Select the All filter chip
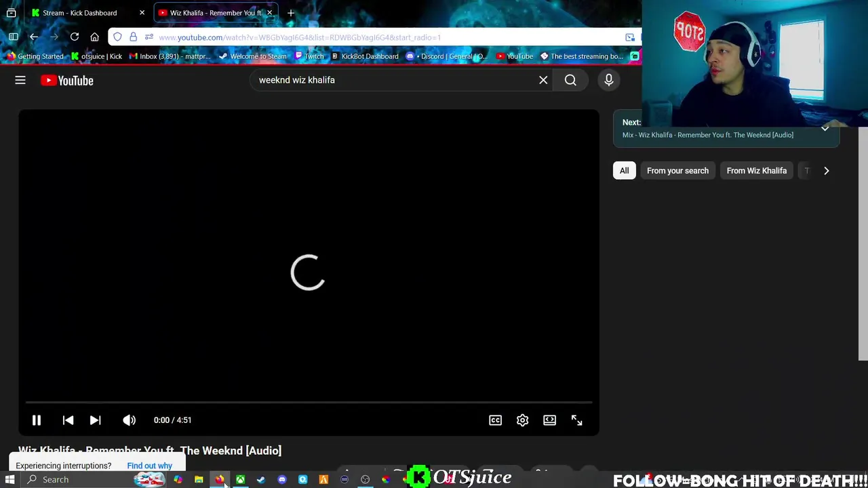Viewport: 868px width, 488px height. [624, 171]
